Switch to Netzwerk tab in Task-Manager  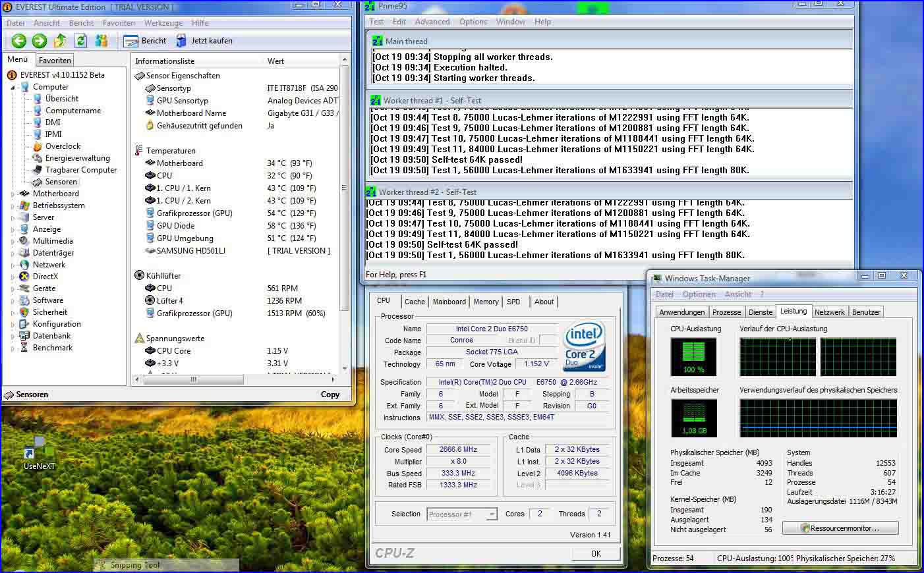click(x=829, y=312)
